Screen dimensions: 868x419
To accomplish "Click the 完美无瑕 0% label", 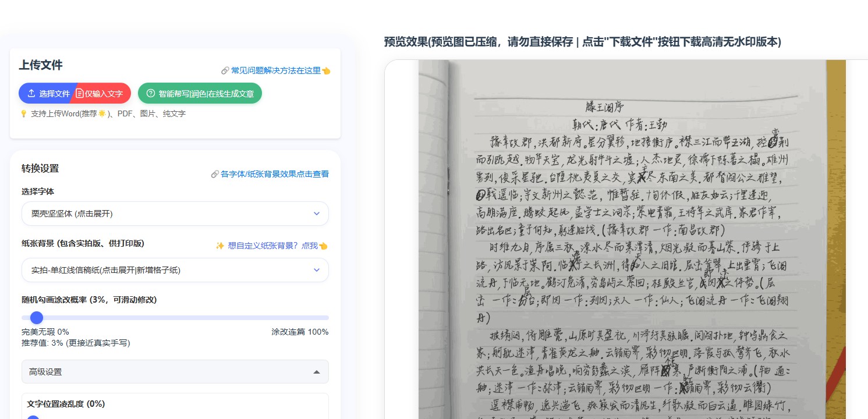I will point(45,332).
